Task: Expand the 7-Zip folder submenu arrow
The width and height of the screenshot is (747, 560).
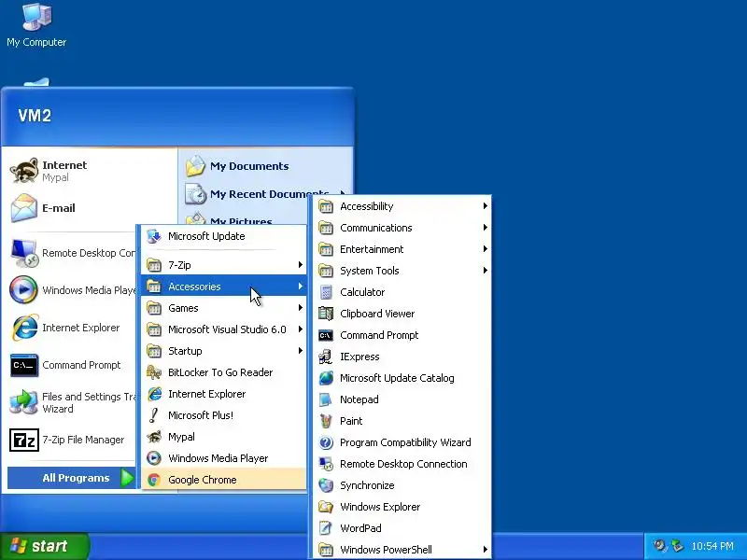Action: click(300, 265)
